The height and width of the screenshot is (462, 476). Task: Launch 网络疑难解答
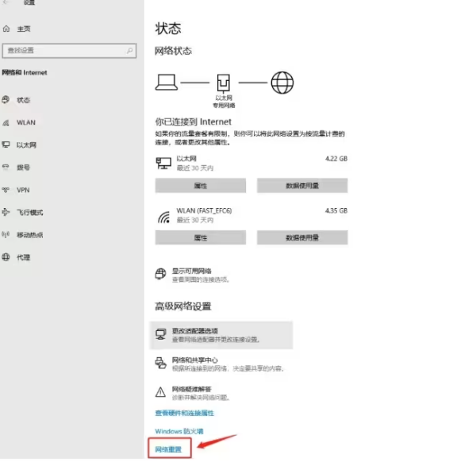(x=193, y=393)
